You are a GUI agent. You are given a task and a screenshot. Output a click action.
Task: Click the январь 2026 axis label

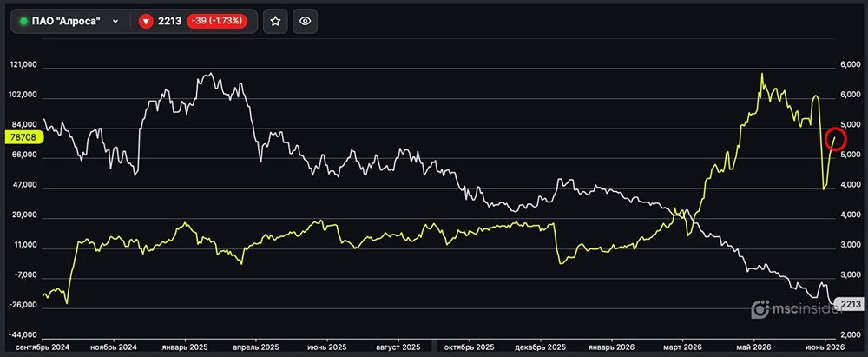pos(611,347)
